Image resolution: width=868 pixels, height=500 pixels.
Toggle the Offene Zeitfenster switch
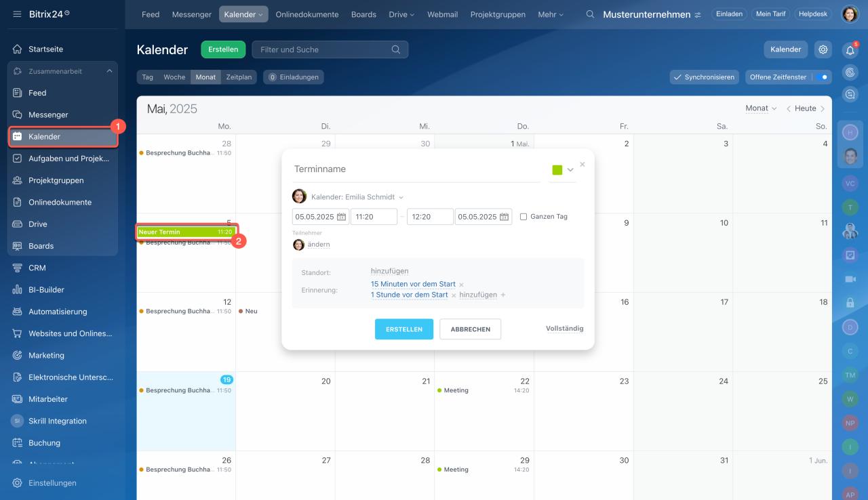821,77
